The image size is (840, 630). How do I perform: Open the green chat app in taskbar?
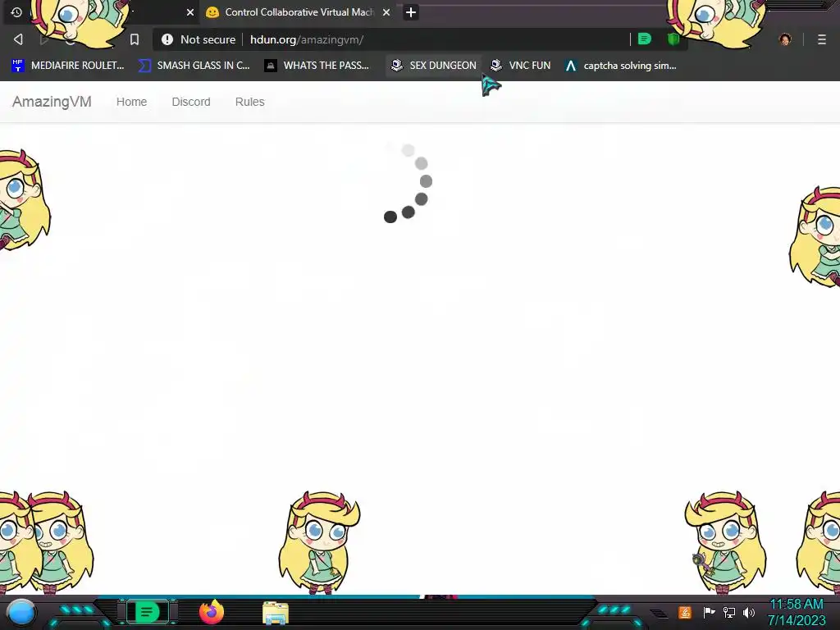tap(147, 612)
